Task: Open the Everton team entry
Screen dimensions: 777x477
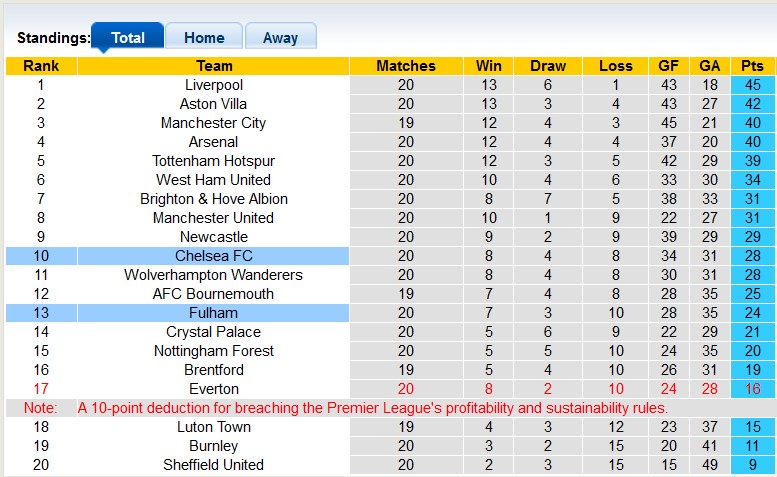Action: point(213,389)
